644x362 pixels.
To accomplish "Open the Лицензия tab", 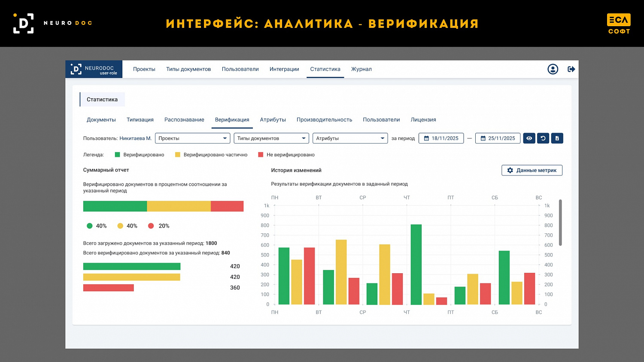I will (423, 120).
